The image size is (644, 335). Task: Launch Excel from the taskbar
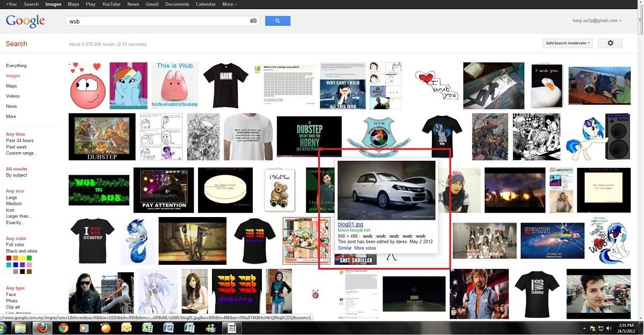147,328
